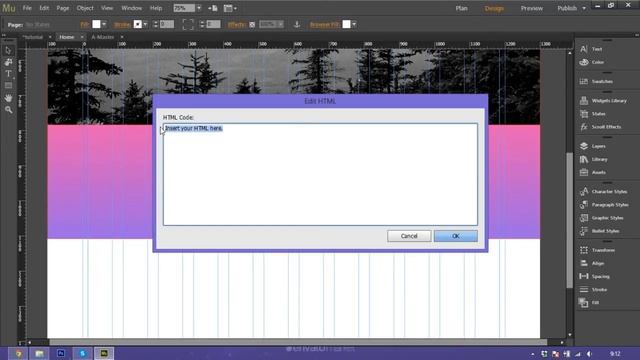This screenshot has width=640, height=360.
Task: Open Photoshop from the Windows taskbar
Action: [x=61, y=353]
